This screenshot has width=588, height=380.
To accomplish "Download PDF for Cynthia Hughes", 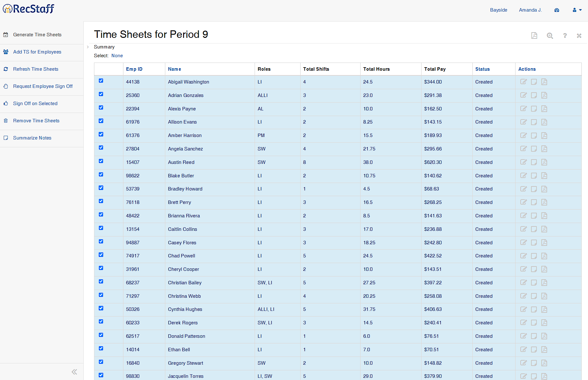I will click(x=544, y=309).
